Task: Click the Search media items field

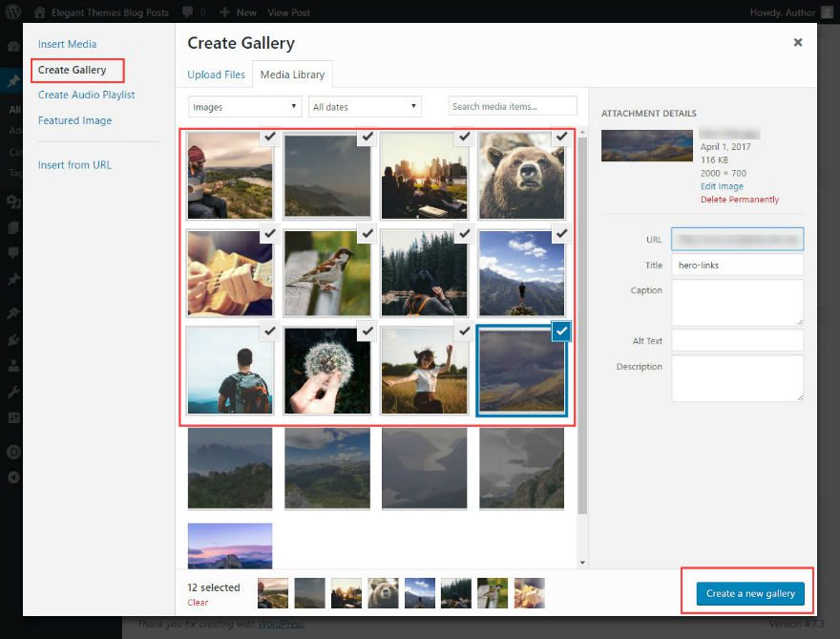Action: coord(513,106)
